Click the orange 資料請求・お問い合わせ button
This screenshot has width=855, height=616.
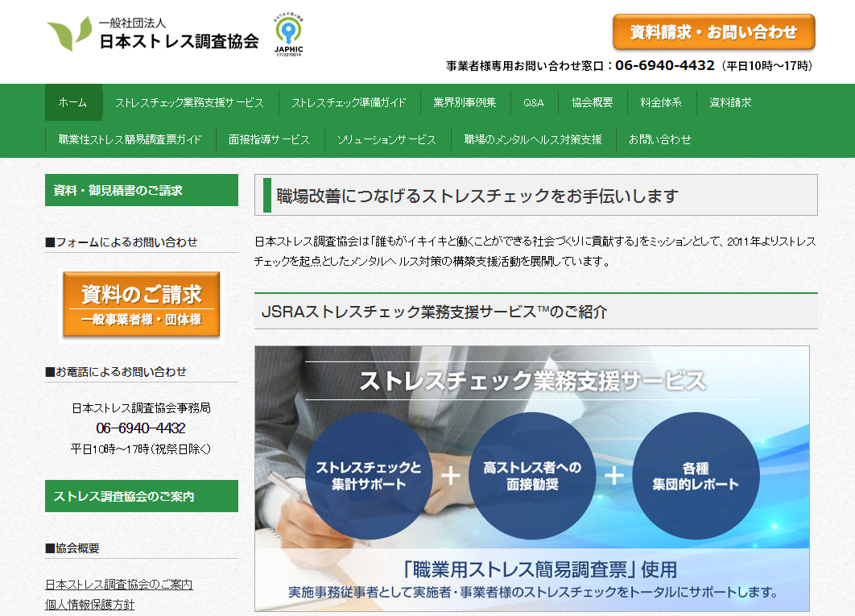714,32
